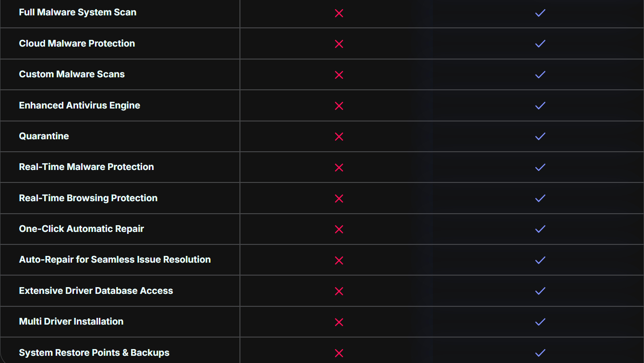The image size is (644, 363).
Task: Select the Quarantine feature label
Action: [x=44, y=136]
